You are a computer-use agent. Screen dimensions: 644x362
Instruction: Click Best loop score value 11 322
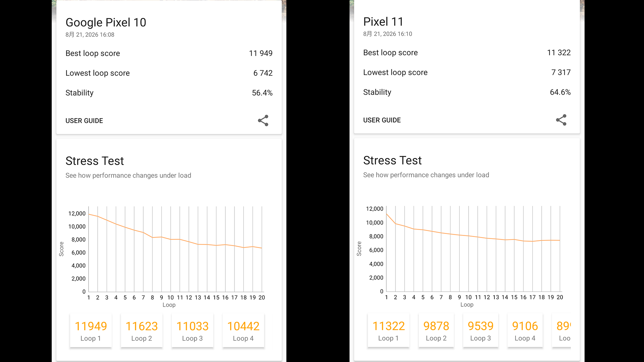pos(559,53)
